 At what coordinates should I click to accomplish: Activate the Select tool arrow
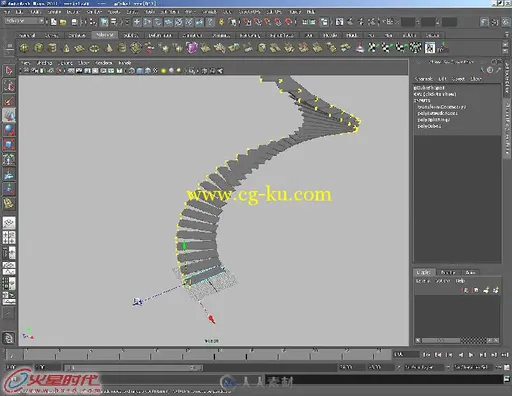click(9, 71)
